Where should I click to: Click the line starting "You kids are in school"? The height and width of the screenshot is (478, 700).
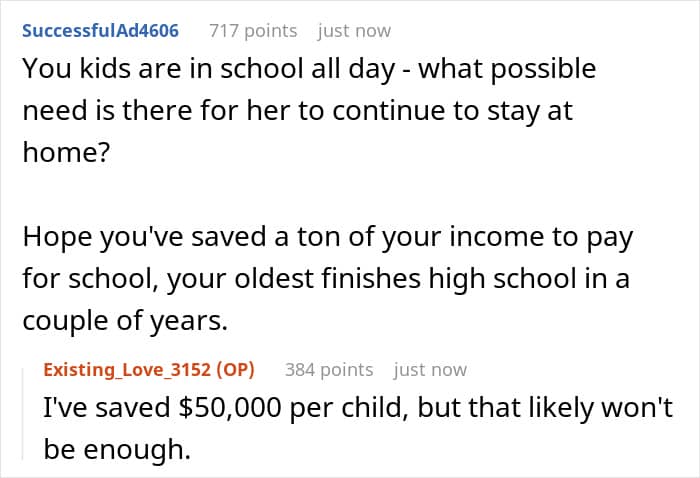(x=308, y=70)
